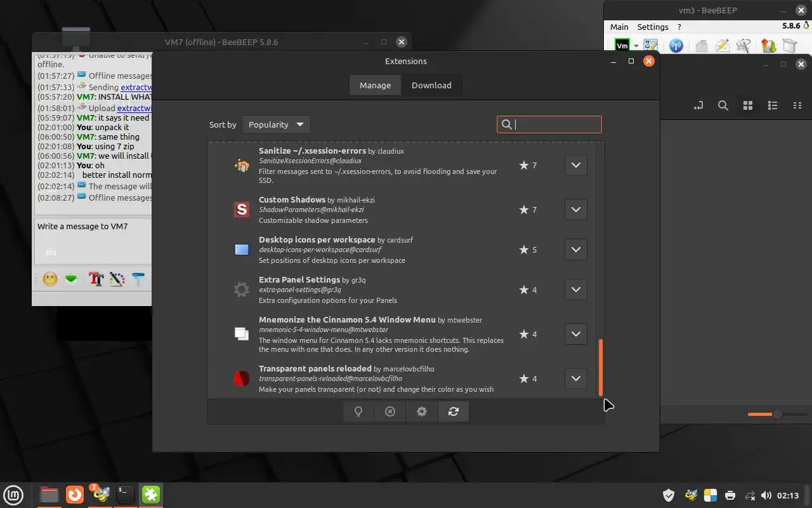Click the pencil envelope compose icon in BeeBEEP
812x508 pixels.
(723, 46)
